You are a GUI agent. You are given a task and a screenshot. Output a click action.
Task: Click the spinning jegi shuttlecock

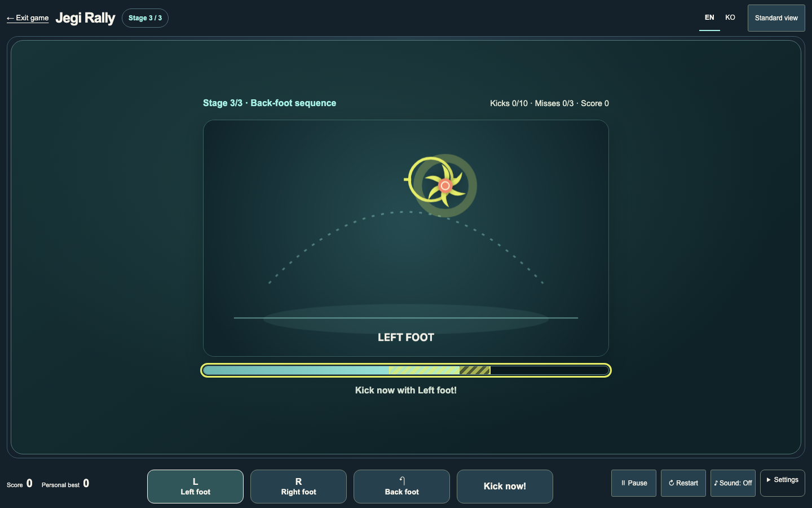coord(445,186)
